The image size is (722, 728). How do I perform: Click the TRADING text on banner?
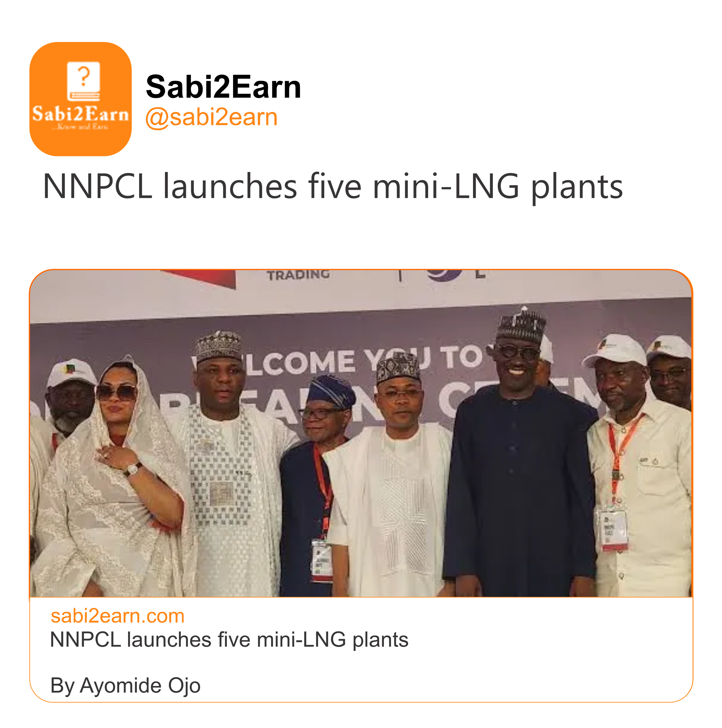[298, 275]
